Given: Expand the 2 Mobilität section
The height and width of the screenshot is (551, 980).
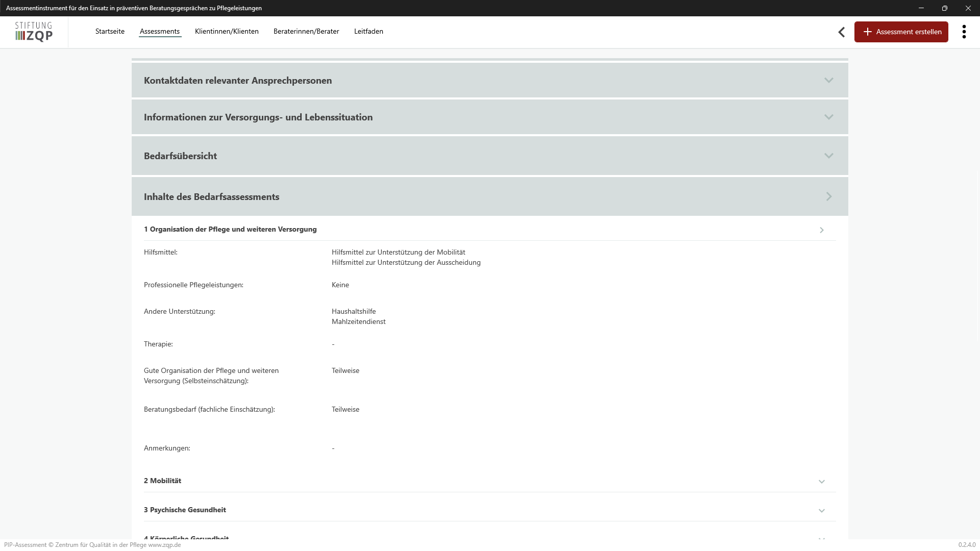Looking at the screenshot, I should click(x=162, y=481).
